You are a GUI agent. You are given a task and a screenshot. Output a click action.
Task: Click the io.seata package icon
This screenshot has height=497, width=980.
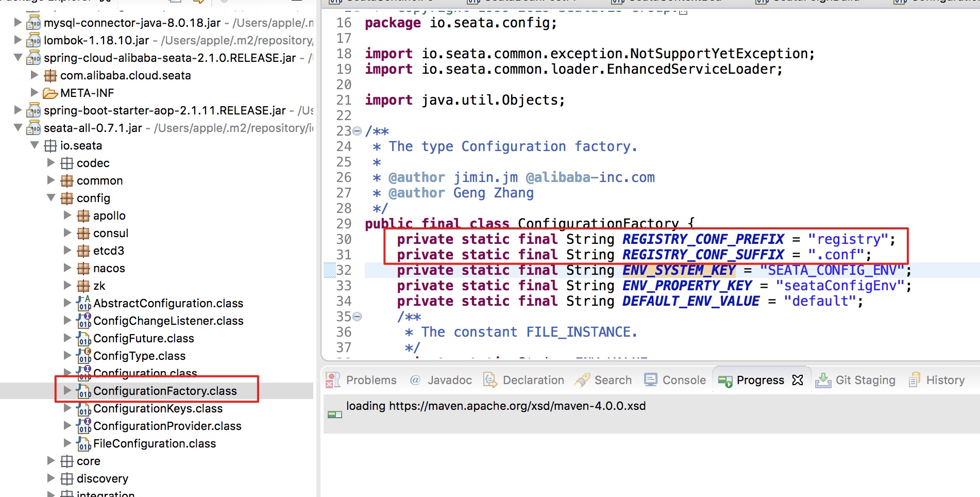[50, 146]
